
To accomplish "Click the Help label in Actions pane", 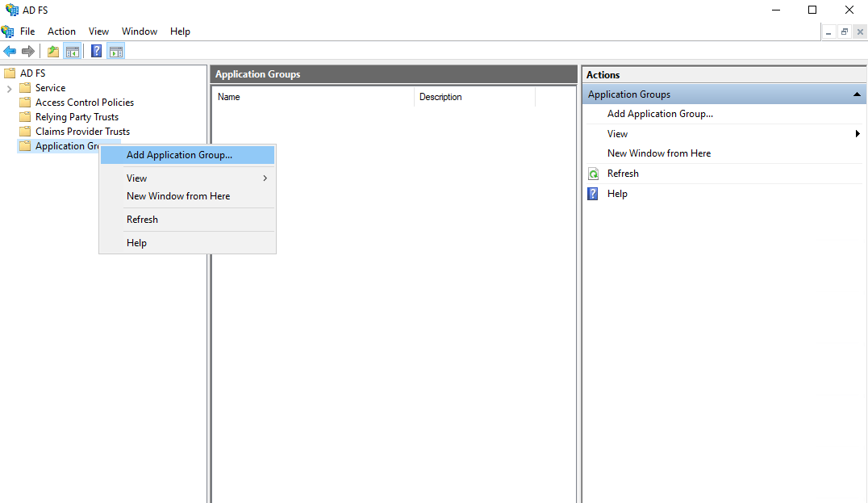I will tap(617, 194).
